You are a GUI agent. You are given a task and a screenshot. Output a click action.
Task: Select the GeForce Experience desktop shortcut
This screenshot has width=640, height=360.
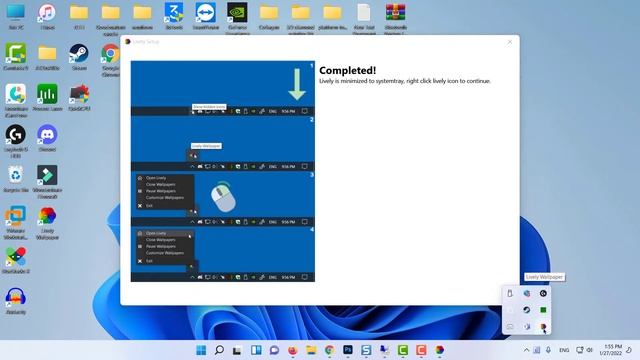(x=237, y=18)
